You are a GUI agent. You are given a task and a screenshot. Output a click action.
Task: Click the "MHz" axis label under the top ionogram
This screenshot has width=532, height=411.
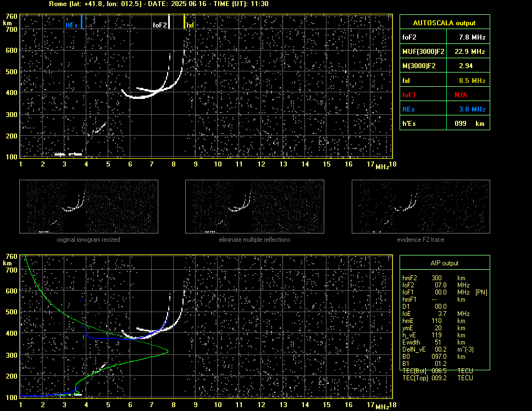pyautogui.click(x=383, y=166)
